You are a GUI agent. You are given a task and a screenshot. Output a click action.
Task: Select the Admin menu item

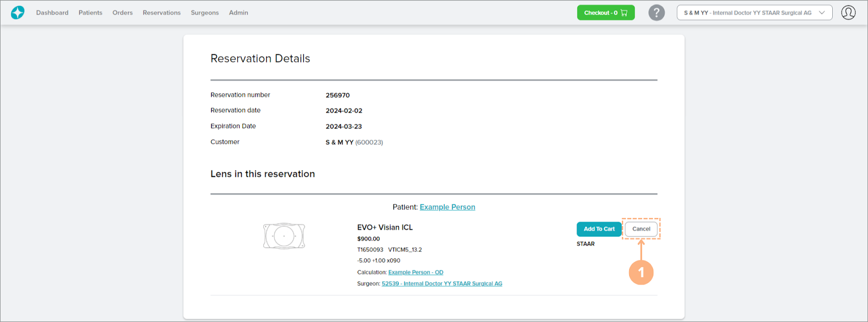238,12
